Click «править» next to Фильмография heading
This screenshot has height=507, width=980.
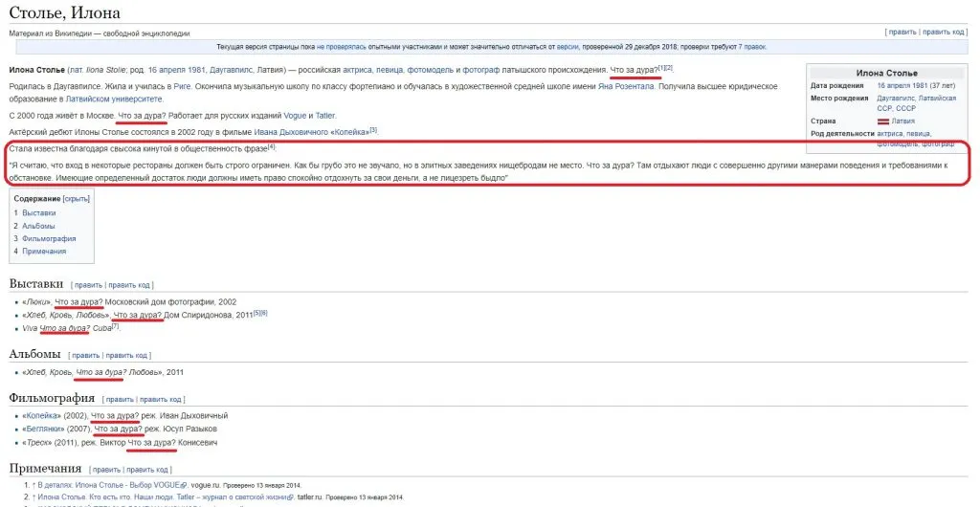[120, 399]
